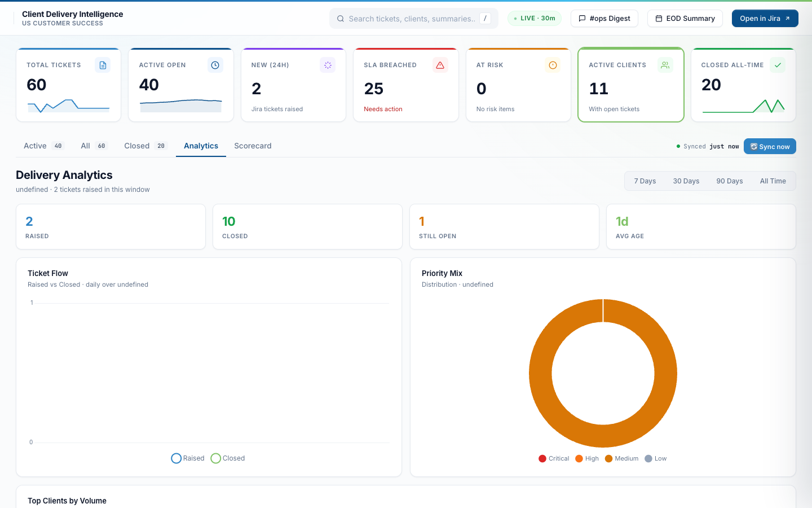The image size is (812, 508).
Task: Click the 'No risk items' text
Action: click(x=495, y=109)
